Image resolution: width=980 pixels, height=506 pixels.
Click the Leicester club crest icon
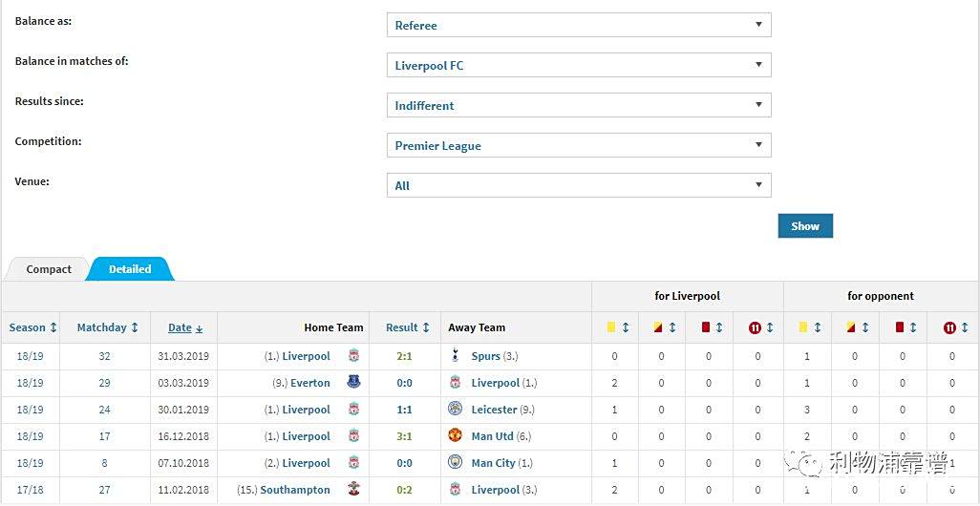click(455, 410)
